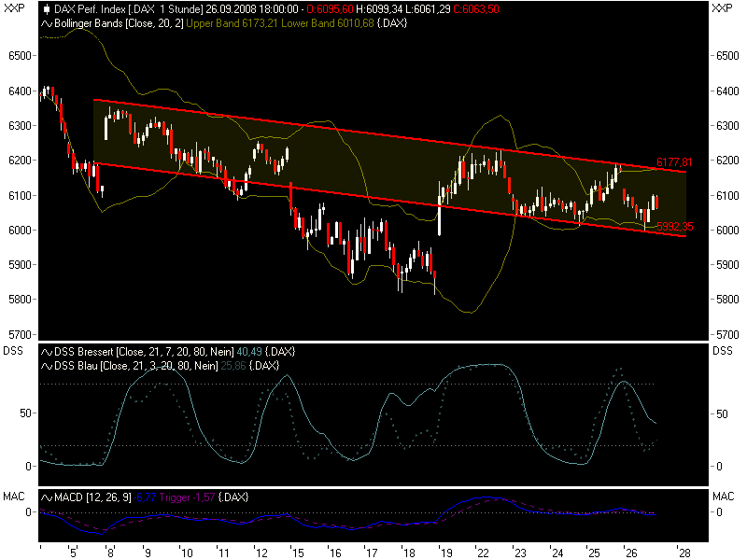Click the DSS Bressert value 40,49

coord(249,352)
